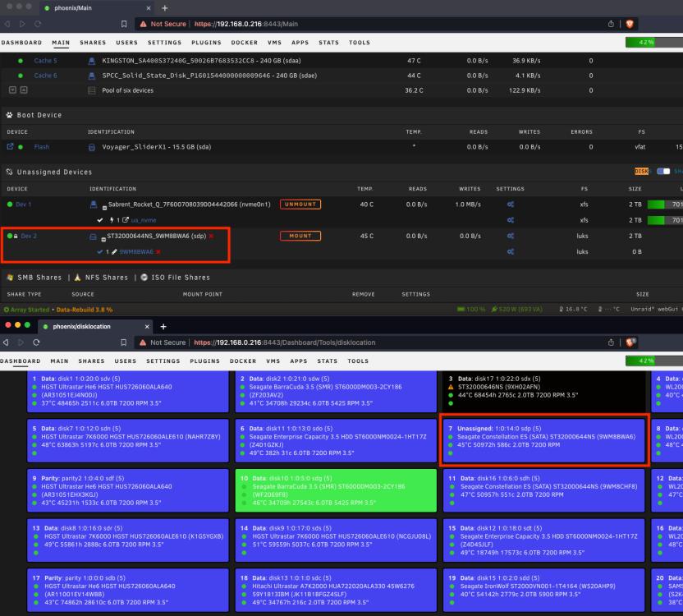This screenshot has height=616, width=683.
Task: Click the lightning bolt icon beside ua_nvme
Action: (x=112, y=220)
